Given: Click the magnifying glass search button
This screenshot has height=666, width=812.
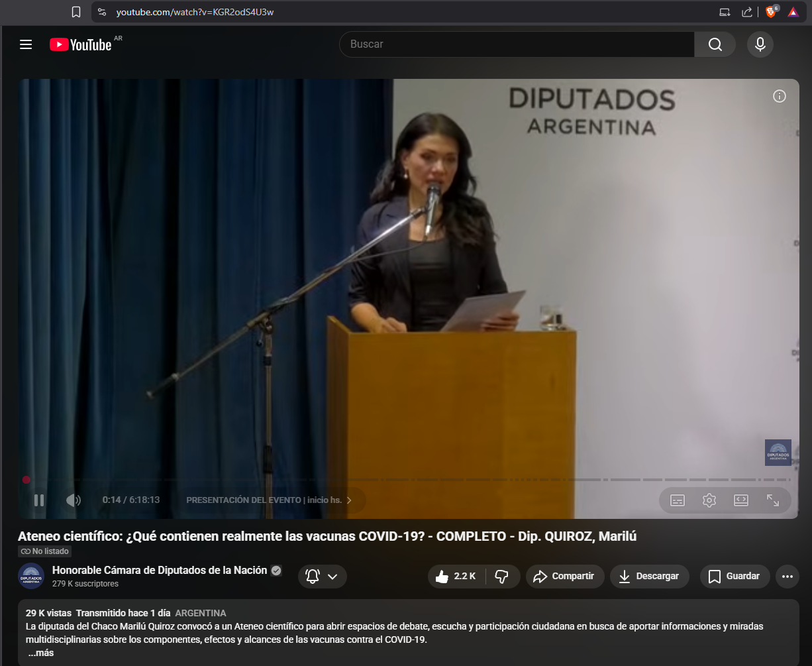Looking at the screenshot, I should click(715, 44).
